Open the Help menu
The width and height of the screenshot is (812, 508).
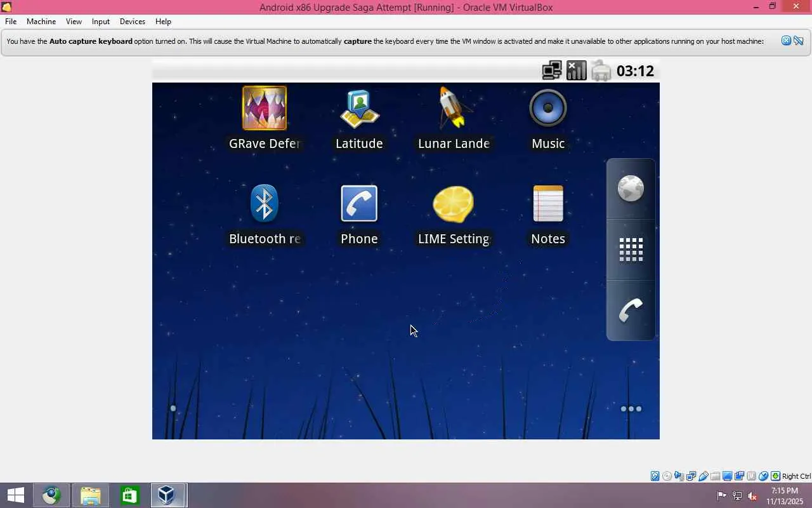(163, 22)
